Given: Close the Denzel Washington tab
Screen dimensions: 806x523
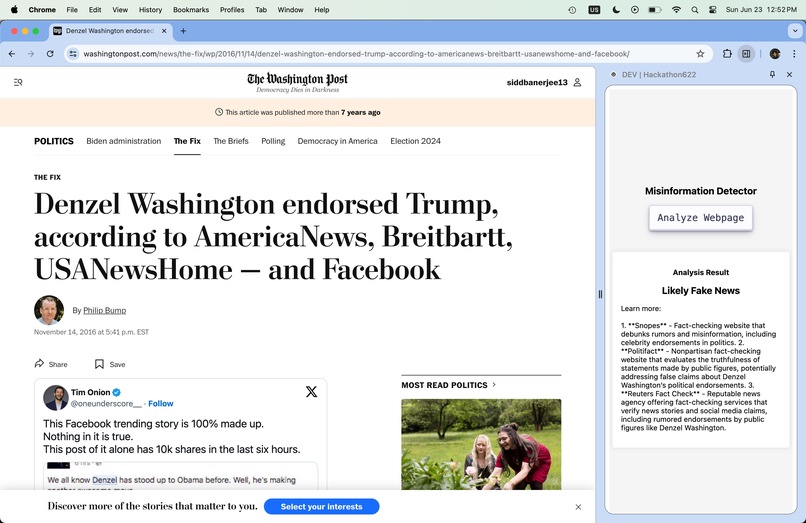Looking at the screenshot, I should (164, 31).
